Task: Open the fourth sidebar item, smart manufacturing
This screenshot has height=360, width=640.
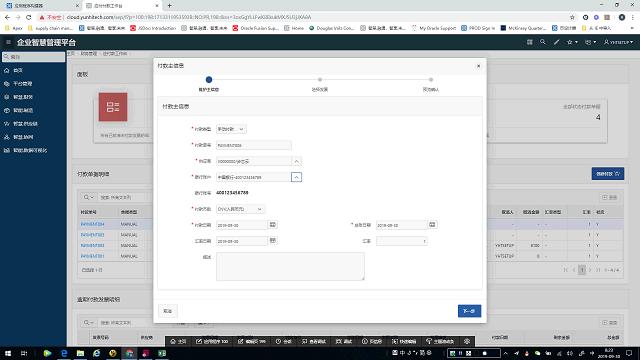Action: point(33,110)
